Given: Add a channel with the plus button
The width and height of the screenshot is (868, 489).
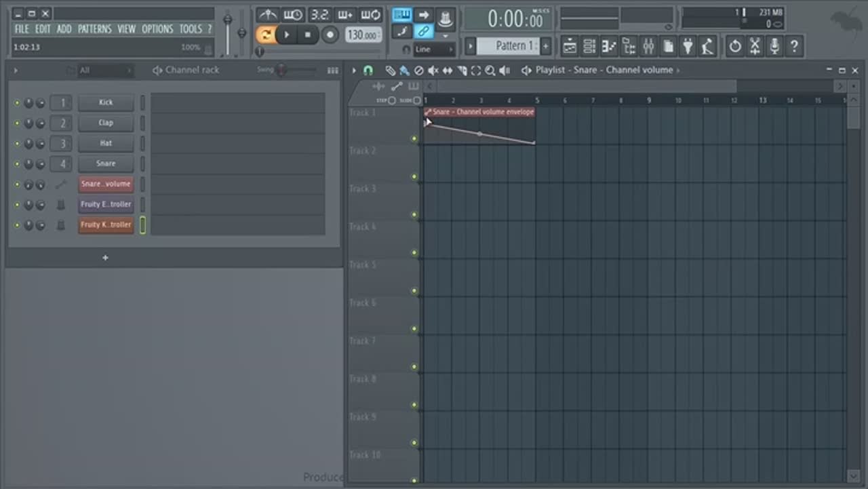Looking at the screenshot, I should pyautogui.click(x=105, y=258).
